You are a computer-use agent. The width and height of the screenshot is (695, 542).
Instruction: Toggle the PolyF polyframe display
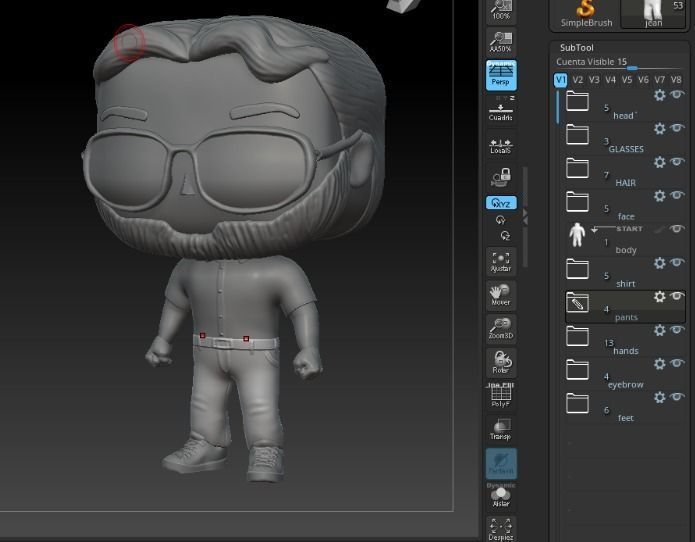click(x=501, y=395)
